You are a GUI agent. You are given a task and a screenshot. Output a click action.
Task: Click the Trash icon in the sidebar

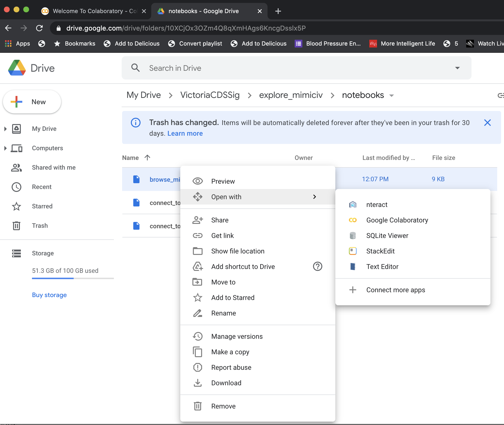pos(16,226)
